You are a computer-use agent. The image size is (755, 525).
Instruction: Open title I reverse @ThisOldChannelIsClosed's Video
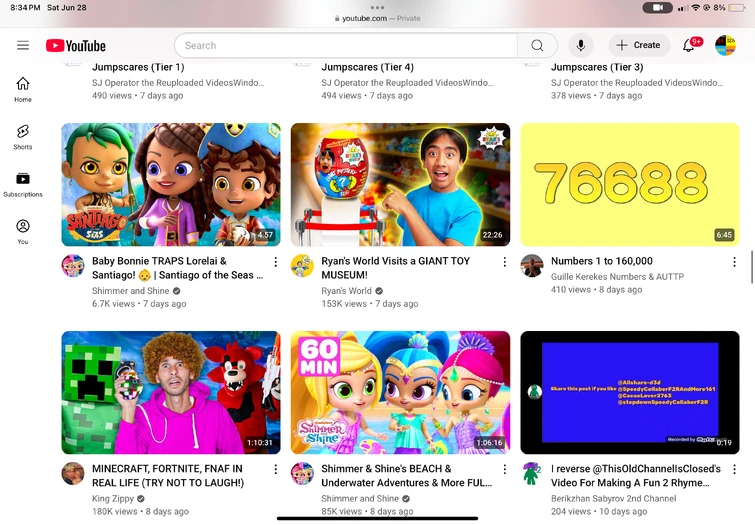tap(636, 475)
